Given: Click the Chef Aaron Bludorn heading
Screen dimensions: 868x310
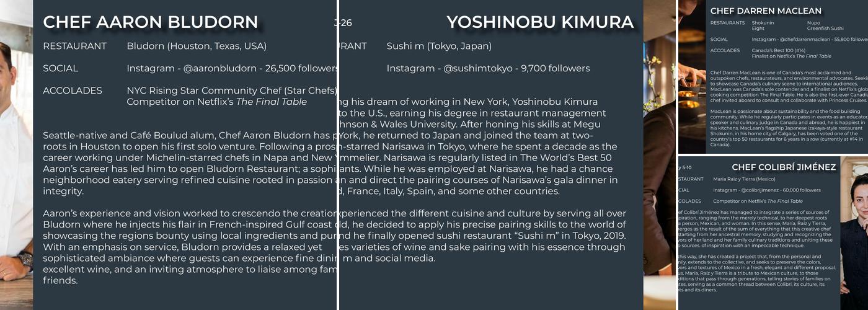Looking at the screenshot, I should (150, 22).
